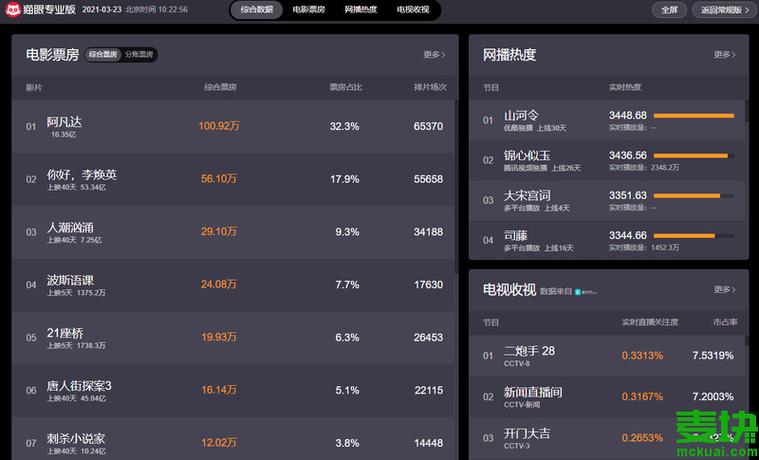Open the 电视收视 tab in the top bar
Image resolution: width=759 pixels, height=460 pixels.
click(413, 10)
